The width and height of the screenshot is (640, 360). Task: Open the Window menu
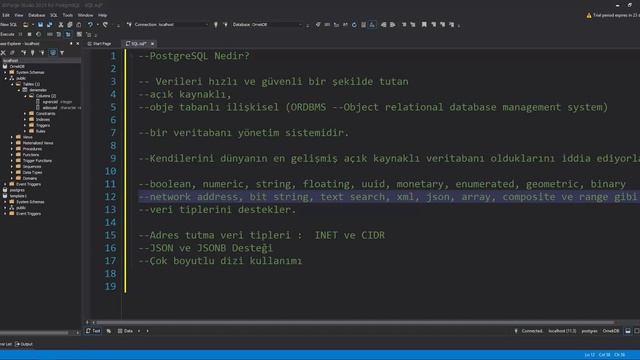(85, 15)
